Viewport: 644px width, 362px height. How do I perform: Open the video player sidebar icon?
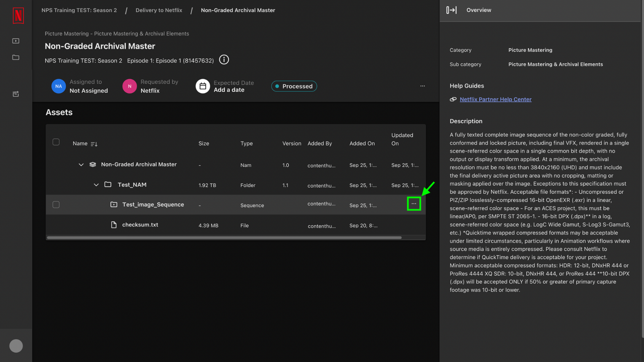[x=16, y=41]
